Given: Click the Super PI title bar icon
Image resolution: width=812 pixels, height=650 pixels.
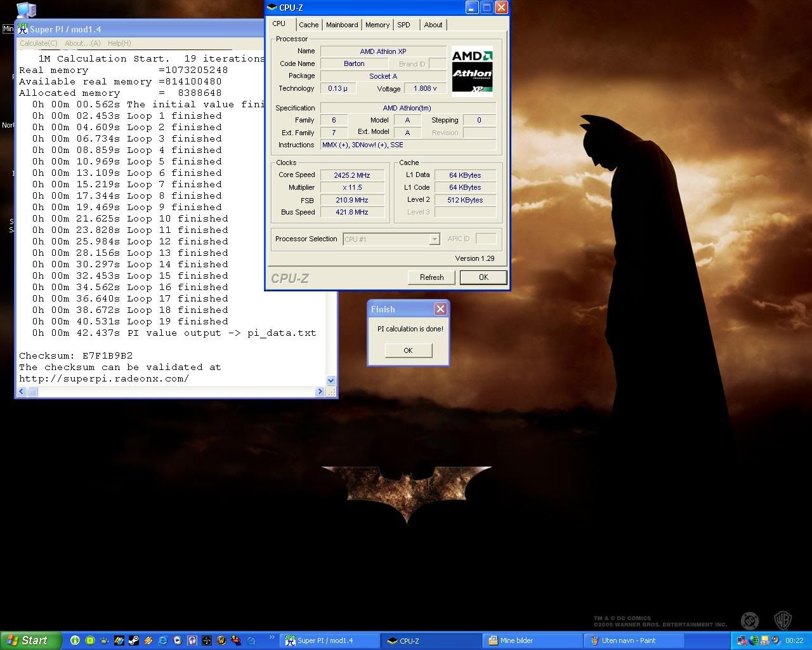Looking at the screenshot, I should (x=23, y=29).
